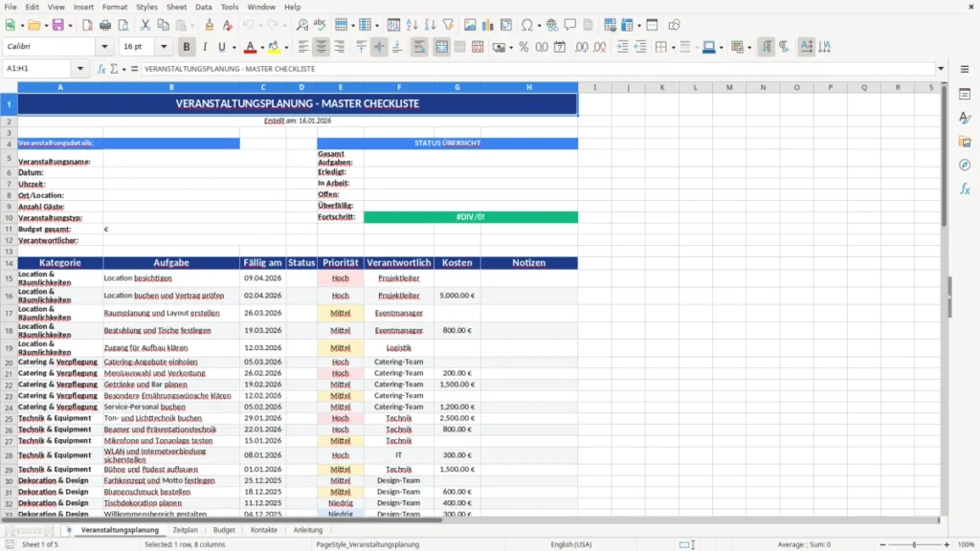This screenshot has height=551, width=980.
Task: Click the Increase Indent icon
Action: tap(622, 47)
